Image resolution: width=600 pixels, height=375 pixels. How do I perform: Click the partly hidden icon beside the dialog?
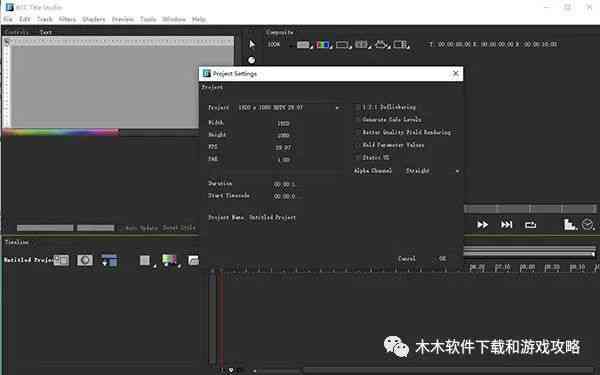(x=193, y=261)
